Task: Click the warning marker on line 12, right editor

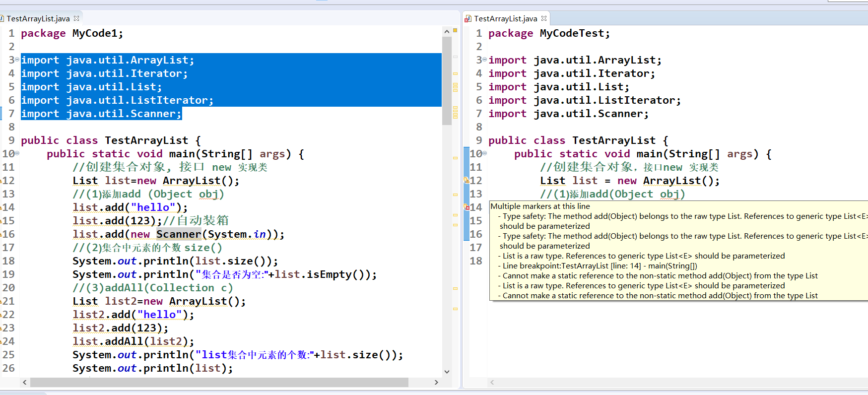Action: pyautogui.click(x=467, y=180)
